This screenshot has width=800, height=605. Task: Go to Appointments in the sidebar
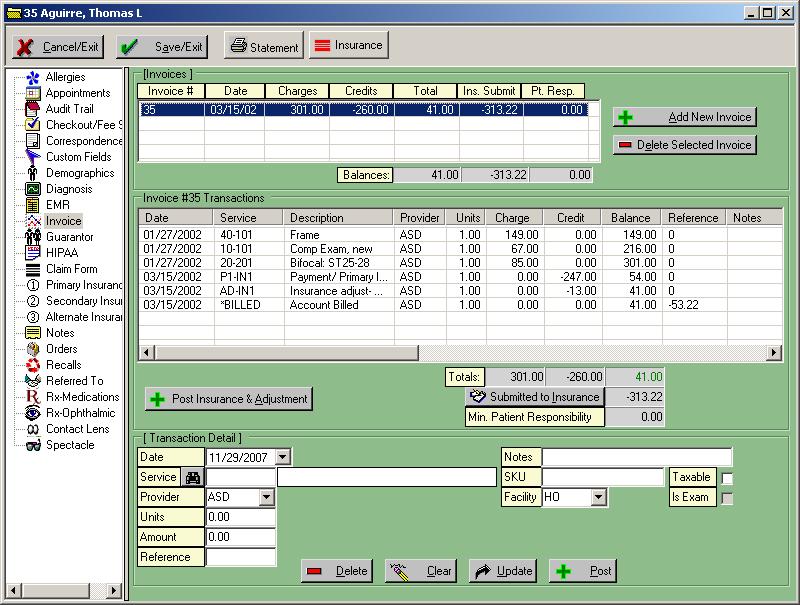point(78,93)
